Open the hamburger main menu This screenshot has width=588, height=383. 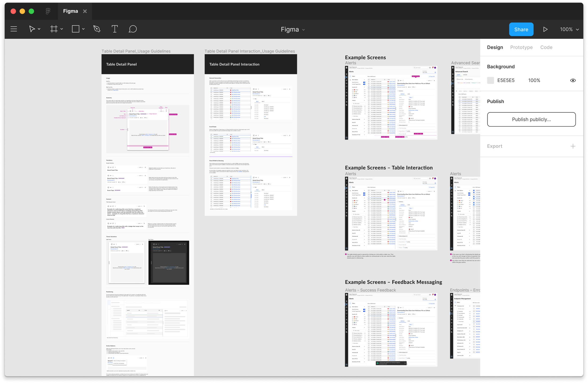pyautogui.click(x=14, y=29)
